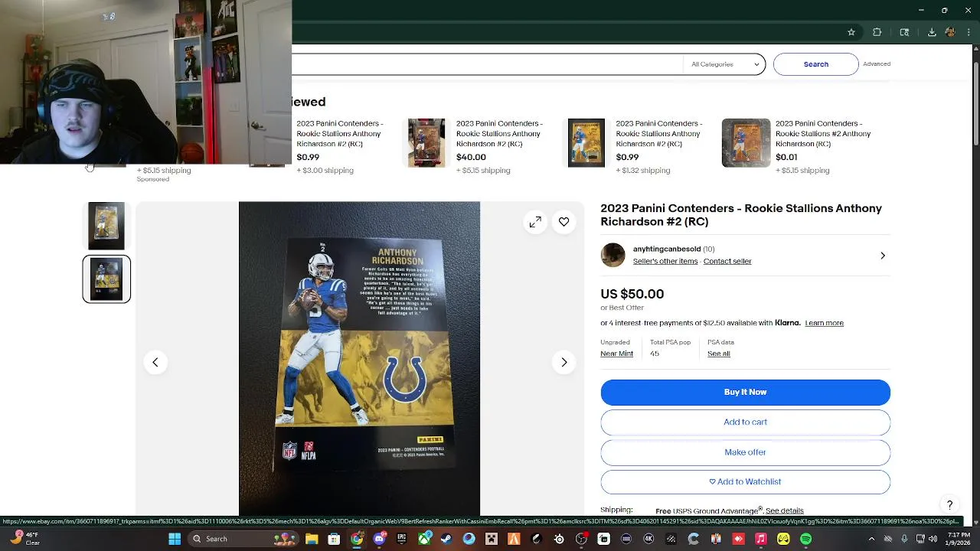Open Xbox app from taskbar
Image resolution: width=980 pixels, height=551 pixels.
[x=424, y=539]
